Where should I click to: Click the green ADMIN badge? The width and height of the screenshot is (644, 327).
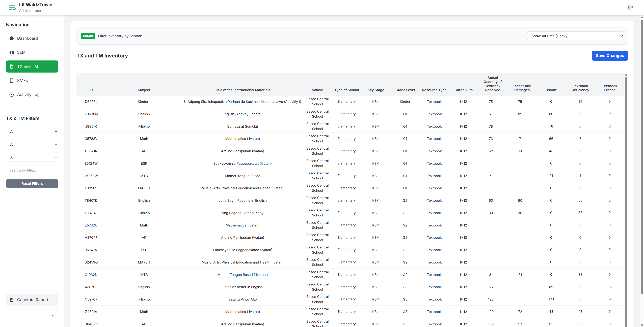pos(88,36)
